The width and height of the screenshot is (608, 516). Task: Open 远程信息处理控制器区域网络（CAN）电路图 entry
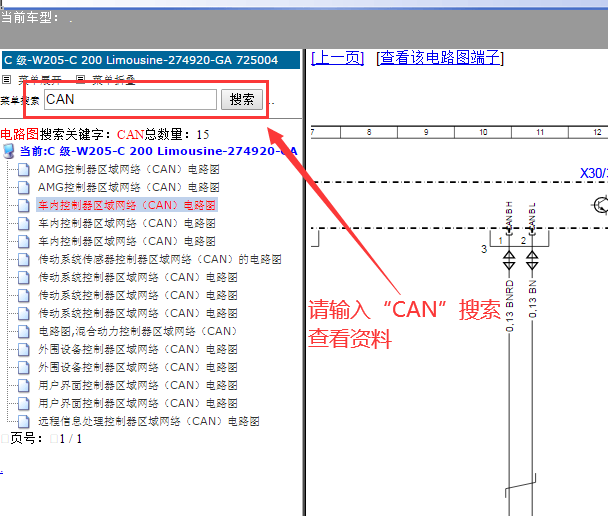pos(149,421)
